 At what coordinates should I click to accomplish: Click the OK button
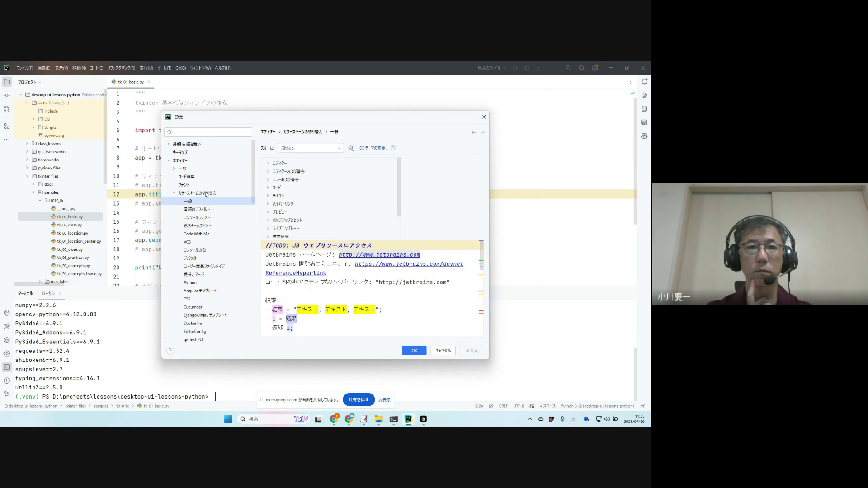click(x=414, y=351)
